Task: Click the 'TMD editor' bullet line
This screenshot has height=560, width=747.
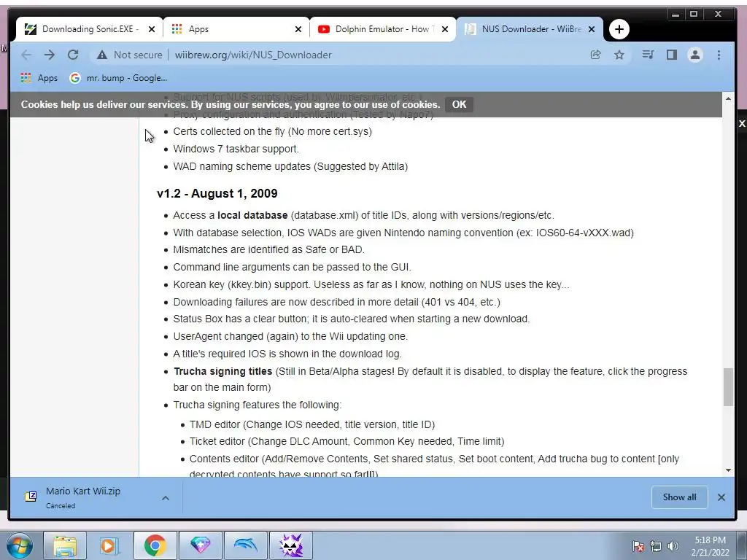Action: 312,424
